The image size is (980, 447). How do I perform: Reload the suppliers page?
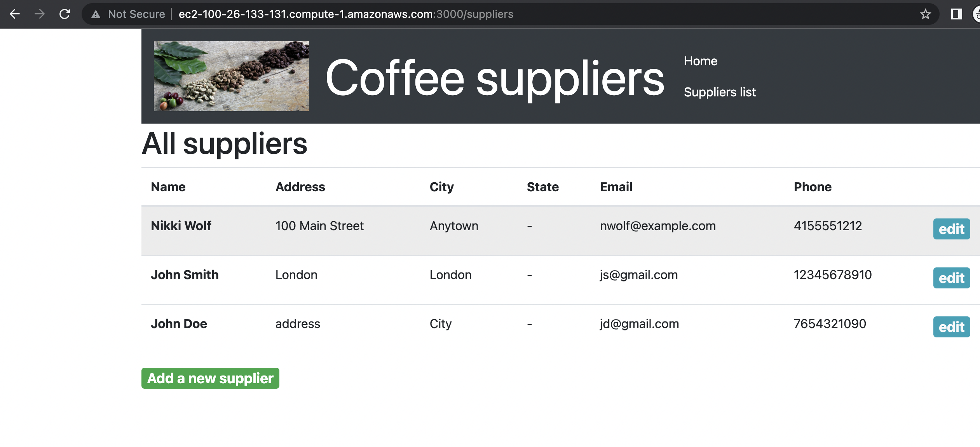click(65, 14)
